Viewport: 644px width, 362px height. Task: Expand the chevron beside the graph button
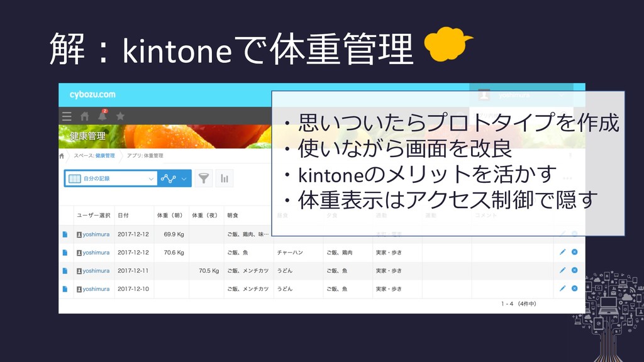point(184,179)
